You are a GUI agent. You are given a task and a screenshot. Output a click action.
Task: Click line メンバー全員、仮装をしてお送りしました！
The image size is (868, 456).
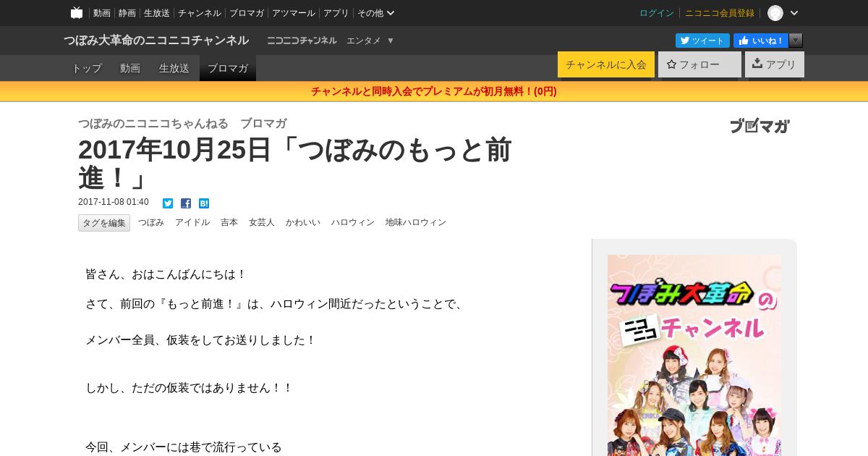pos(201,340)
